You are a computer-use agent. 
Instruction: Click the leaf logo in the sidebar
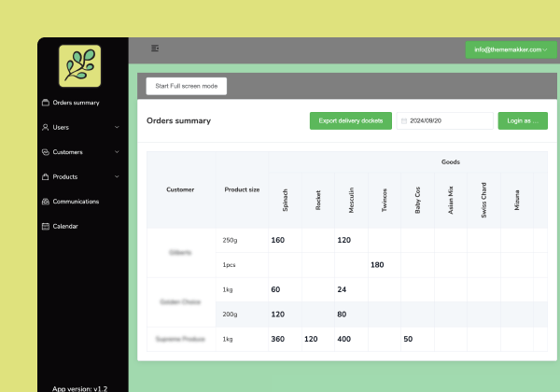[79, 65]
